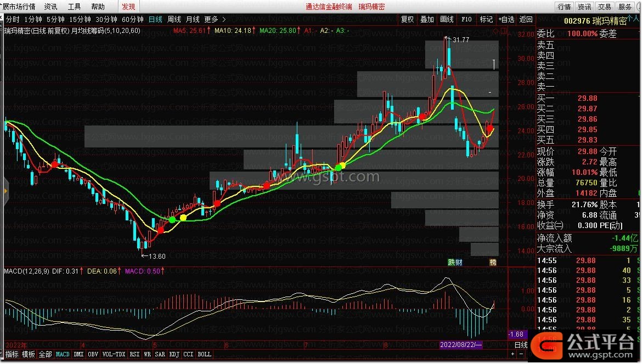643x364 pixels.
Task: Add stock via +自选 button
Action: (x=506, y=19)
